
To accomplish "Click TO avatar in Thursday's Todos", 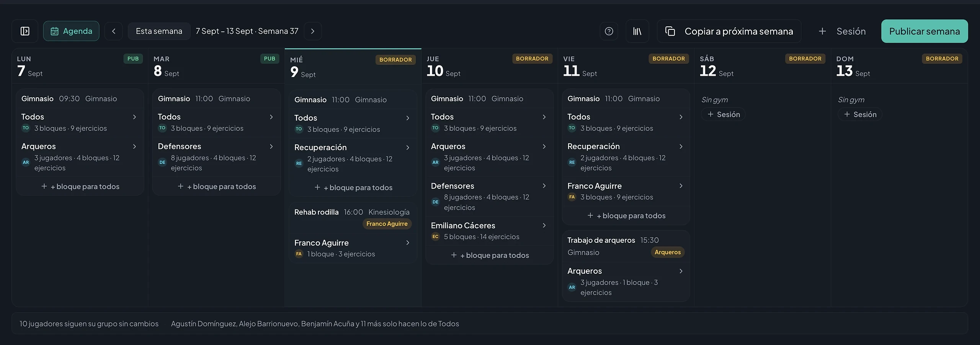I will click(435, 128).
